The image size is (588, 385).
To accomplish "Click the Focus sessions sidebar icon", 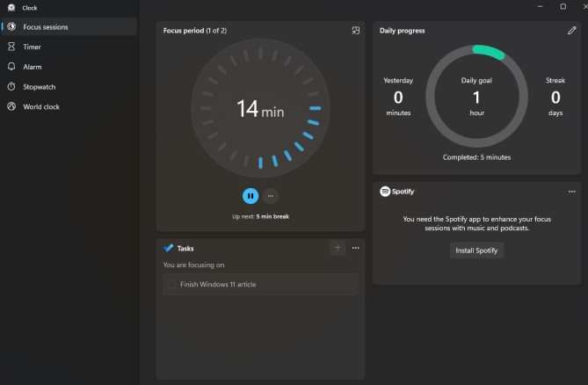I will click(x=11, y=26).
